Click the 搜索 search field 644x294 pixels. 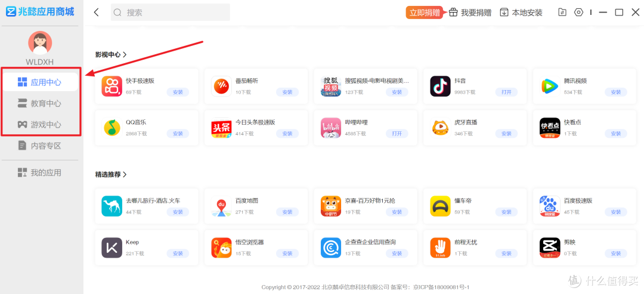click(x=171, y=13)
